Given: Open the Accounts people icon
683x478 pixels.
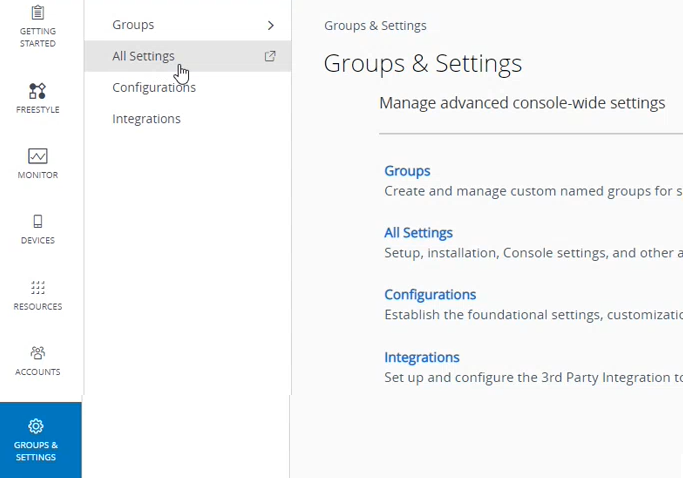Looking at the screenshot, I should pyautogui.click(x=37, y=353).
